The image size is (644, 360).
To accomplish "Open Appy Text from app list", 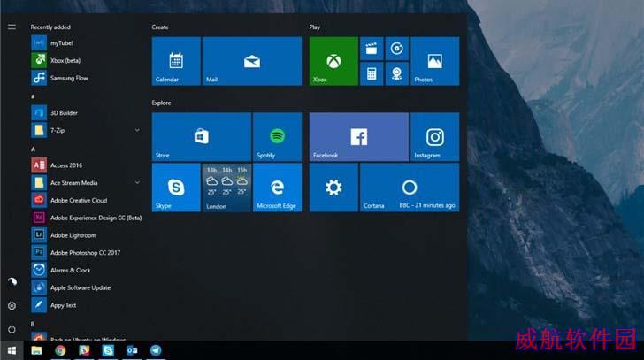I will point(87,305).
